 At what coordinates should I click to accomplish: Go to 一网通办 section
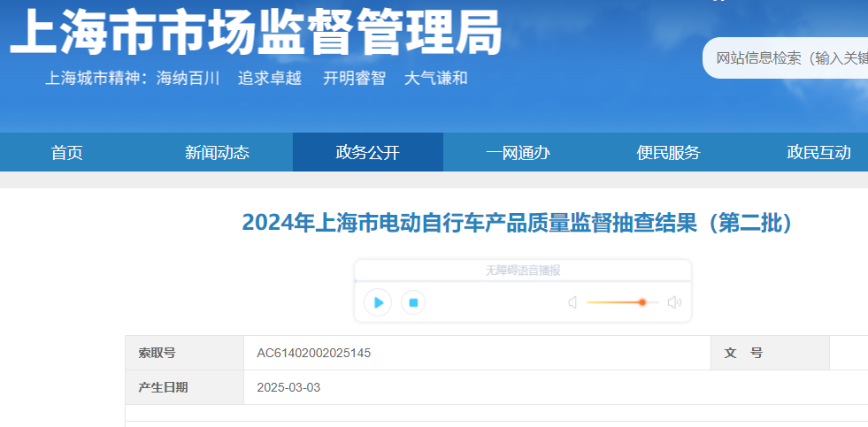(x=518, y=152)
